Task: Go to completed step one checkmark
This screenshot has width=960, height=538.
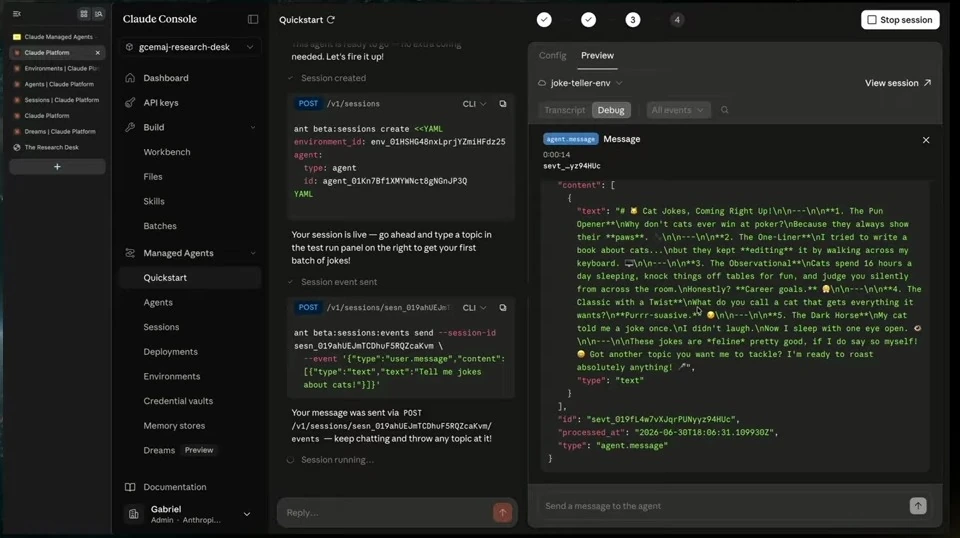Action: [544, 20]
